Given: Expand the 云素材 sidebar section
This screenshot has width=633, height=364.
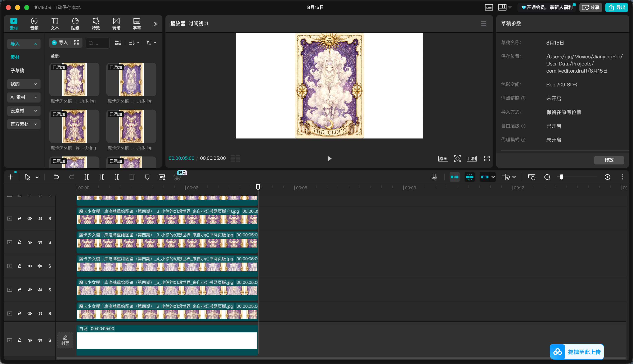Looking at the screenshot, I should [x=24, y=111].
